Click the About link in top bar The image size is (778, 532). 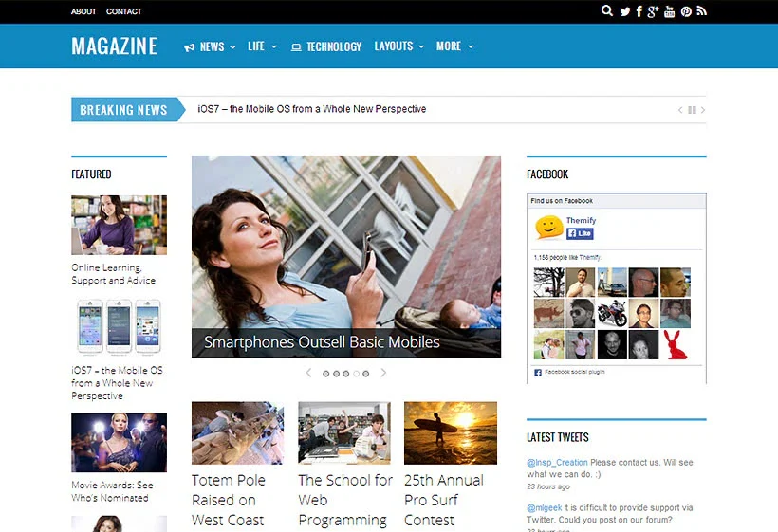click(x=83, y=11)
